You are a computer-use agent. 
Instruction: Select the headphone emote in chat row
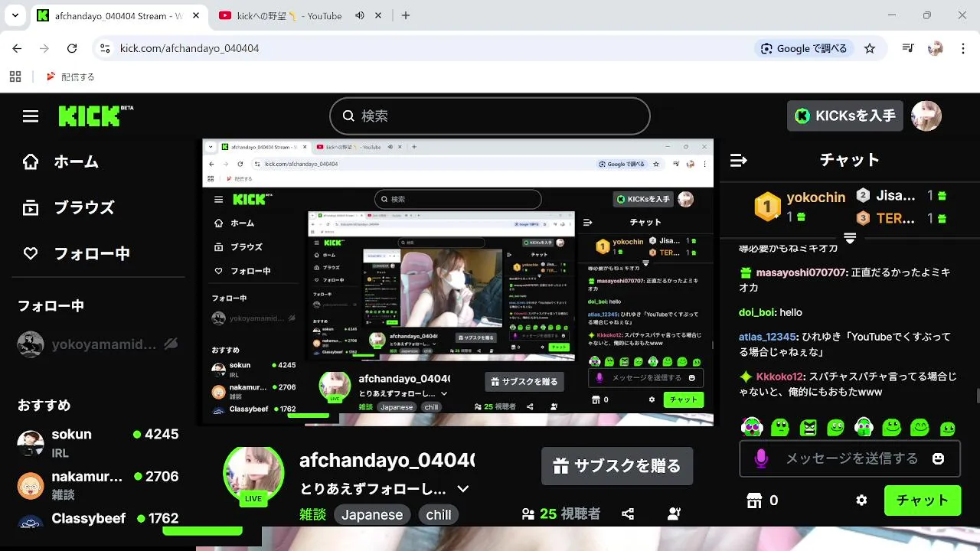click(864, 427)
